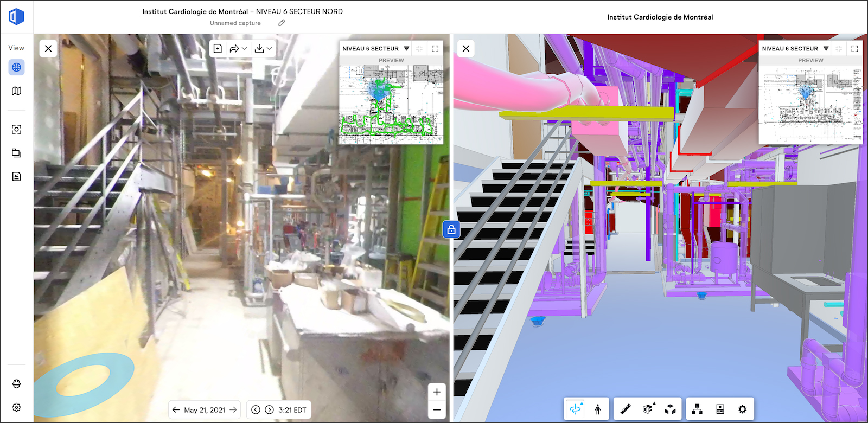Edit capture name with the pencil icon
This screenshot has height=423, width=868.
(x=282, y=23)
